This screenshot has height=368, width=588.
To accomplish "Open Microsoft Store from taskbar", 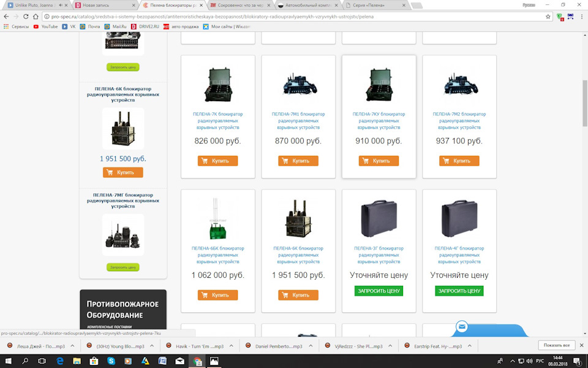I will (94, 361).
